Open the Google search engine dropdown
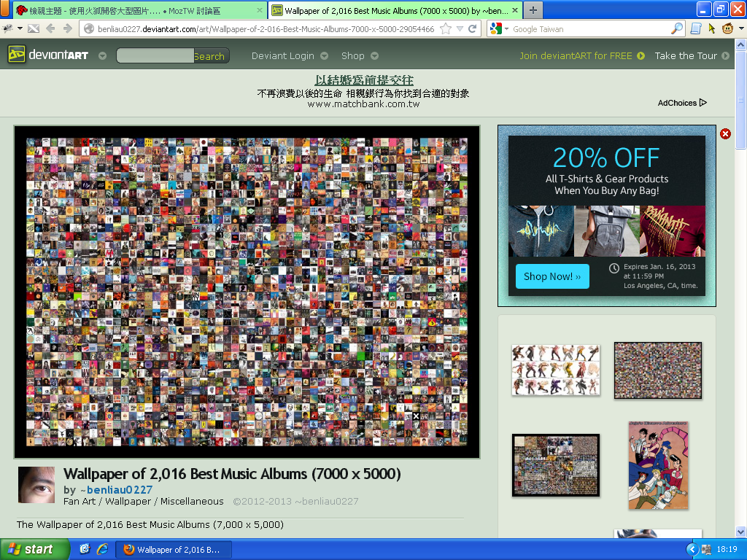 click(500, 28)
